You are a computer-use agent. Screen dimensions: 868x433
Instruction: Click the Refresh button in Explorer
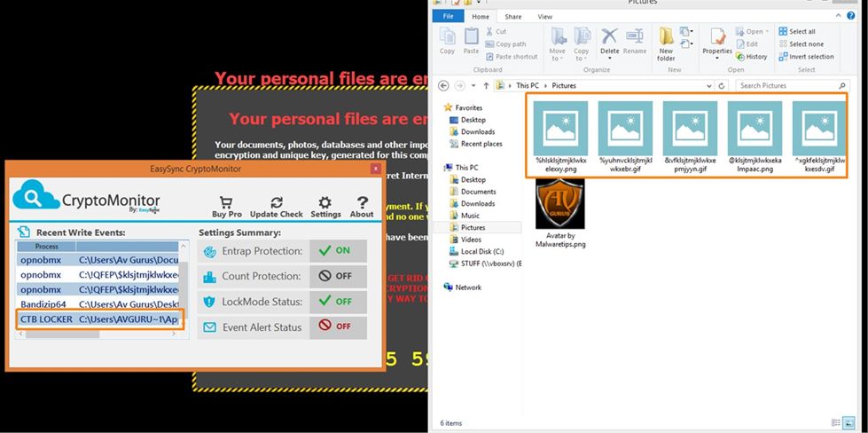[721, 86]
